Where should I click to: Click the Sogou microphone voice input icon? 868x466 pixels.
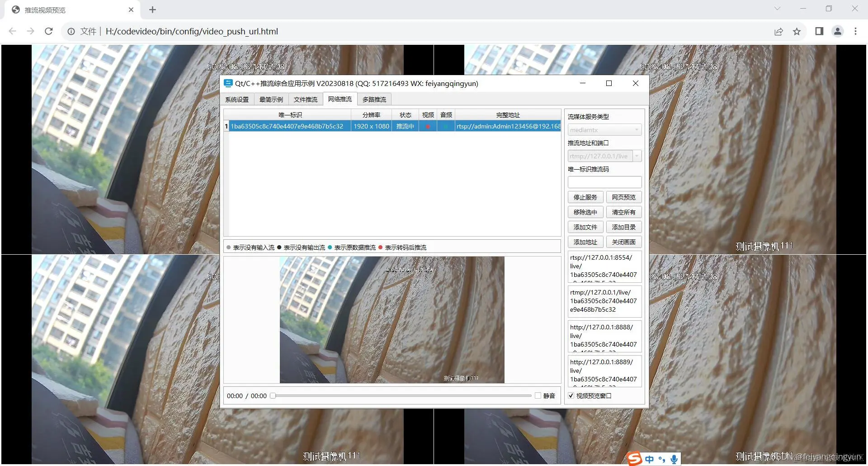[674, 459]
